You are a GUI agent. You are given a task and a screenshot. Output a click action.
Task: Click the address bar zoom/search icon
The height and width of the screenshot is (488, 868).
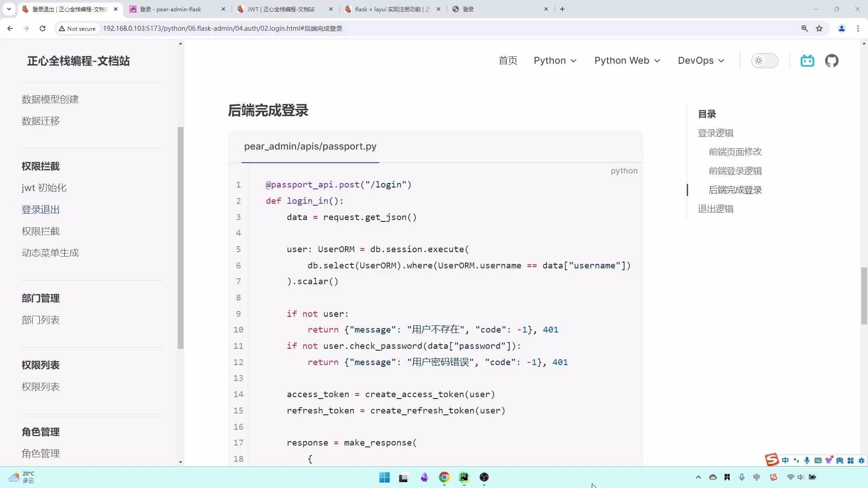point(804,28)
